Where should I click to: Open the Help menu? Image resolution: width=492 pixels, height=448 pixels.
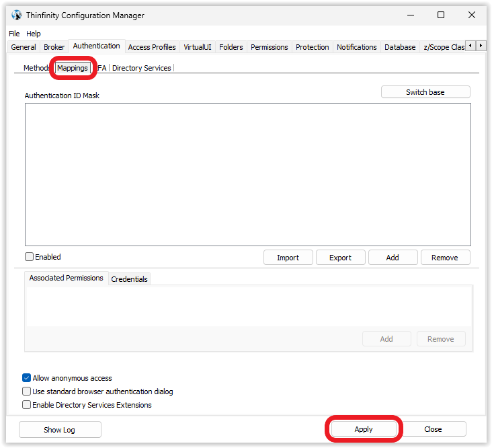pos(33,34)
